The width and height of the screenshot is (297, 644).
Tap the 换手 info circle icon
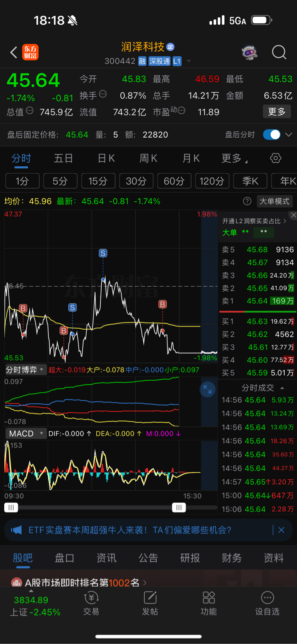(102, 94)
